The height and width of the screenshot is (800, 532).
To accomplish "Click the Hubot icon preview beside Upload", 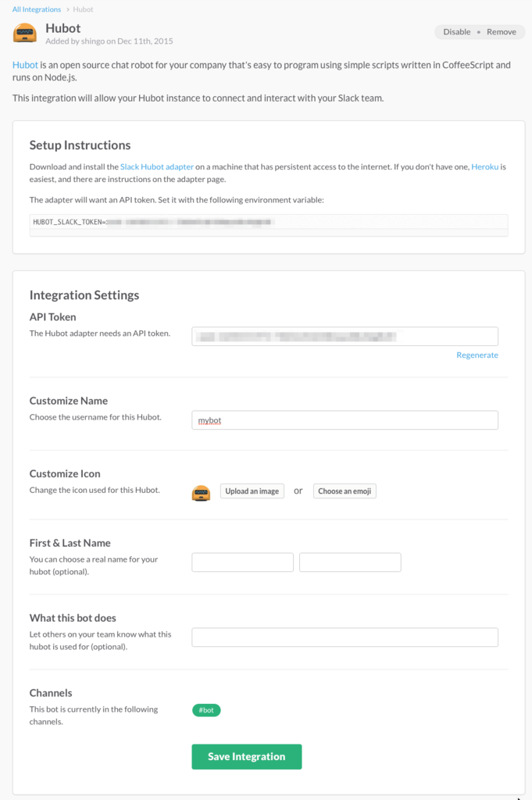I will (201, 492).
